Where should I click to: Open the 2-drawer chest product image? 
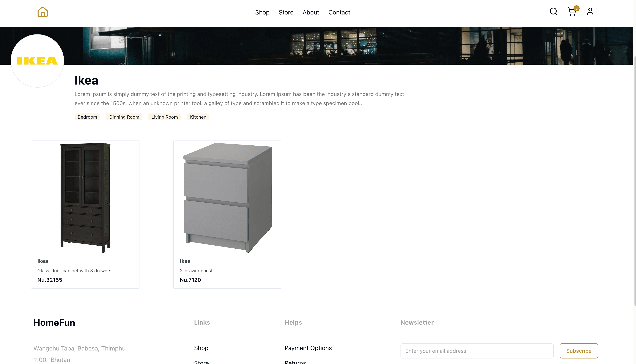pyautogui.click(x=227, y=197)
